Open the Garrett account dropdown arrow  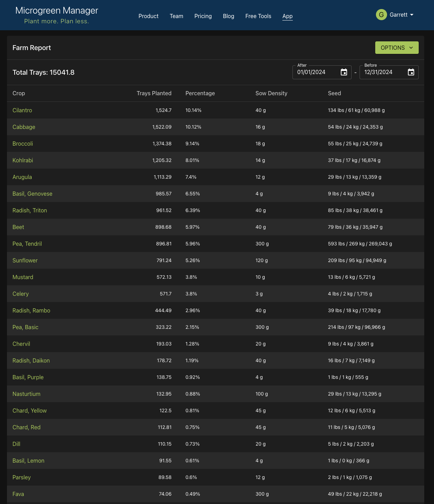pos(412,15)
